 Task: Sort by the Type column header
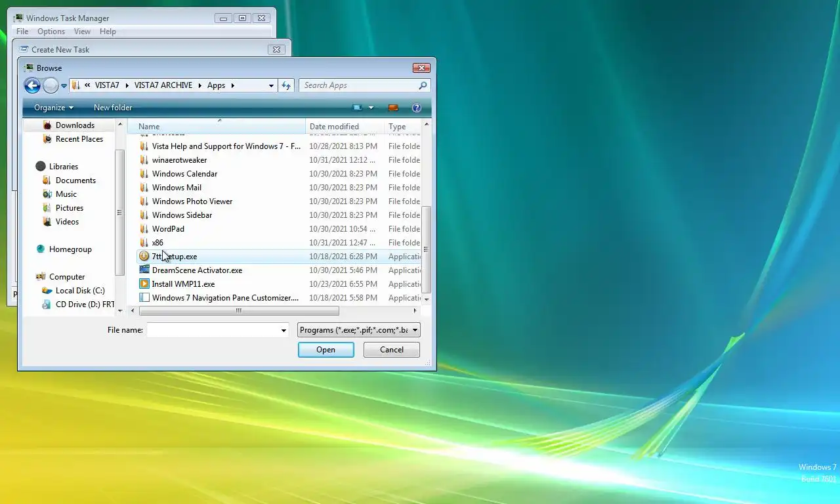click(402, 126)
